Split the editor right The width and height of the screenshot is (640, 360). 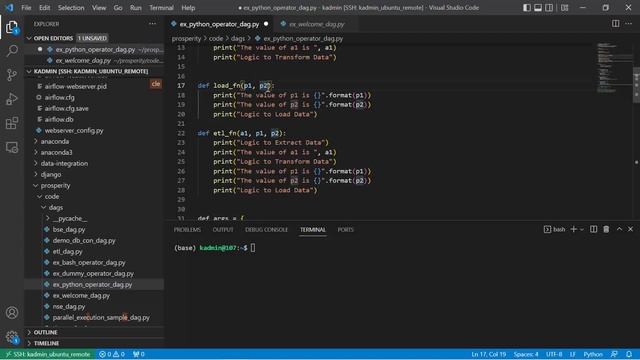(615, 24)
